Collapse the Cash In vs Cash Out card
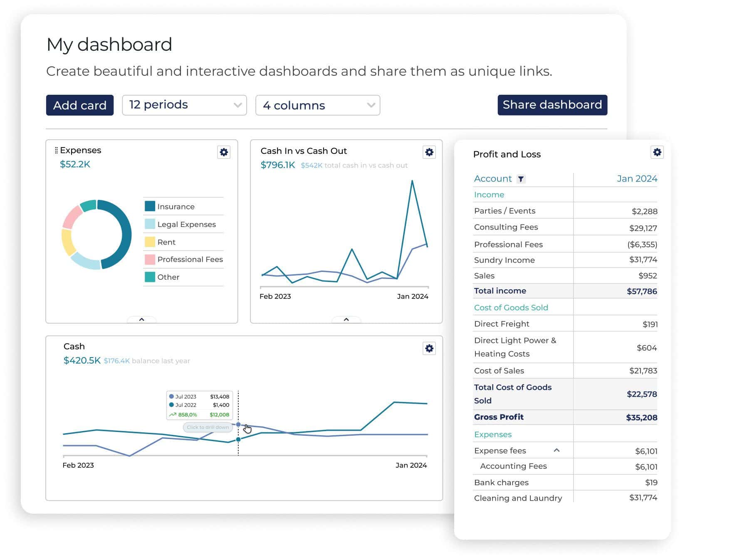 click(346, 320)
